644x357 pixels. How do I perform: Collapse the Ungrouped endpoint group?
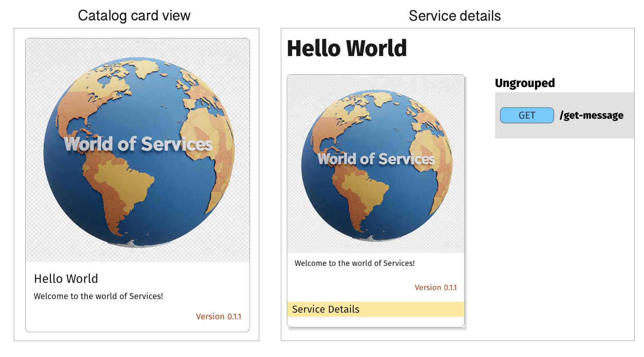pos(524,83)
